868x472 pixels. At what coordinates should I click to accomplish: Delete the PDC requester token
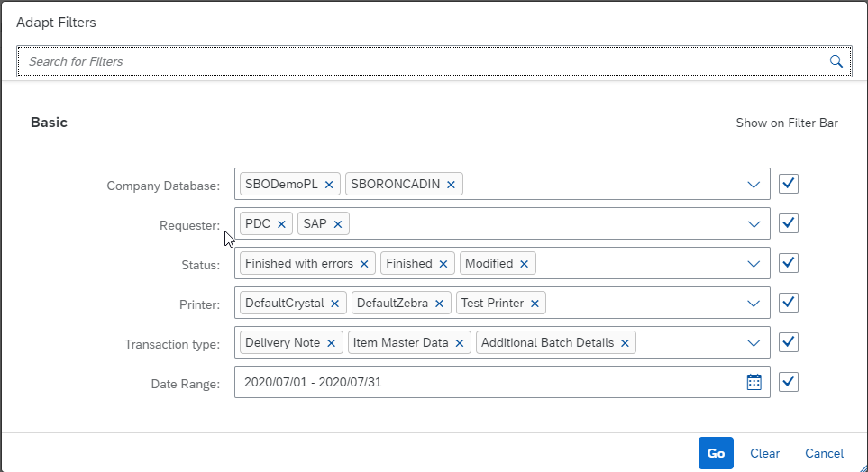tap(281, 224)
